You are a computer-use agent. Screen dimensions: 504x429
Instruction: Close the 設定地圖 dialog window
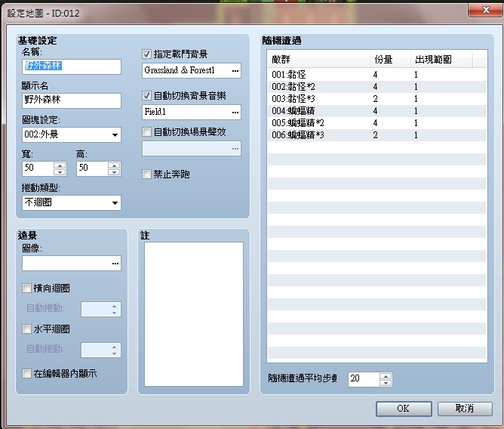(x=486, y=10)
